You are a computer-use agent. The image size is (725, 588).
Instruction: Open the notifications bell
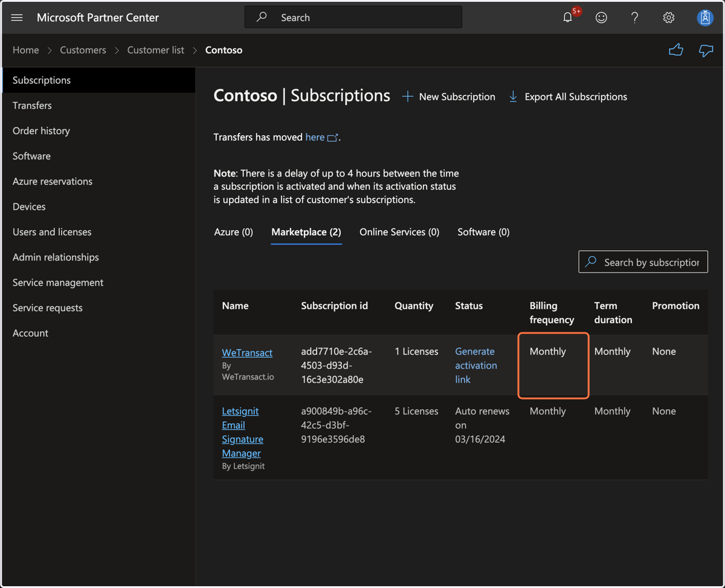[x=568, y=18]
